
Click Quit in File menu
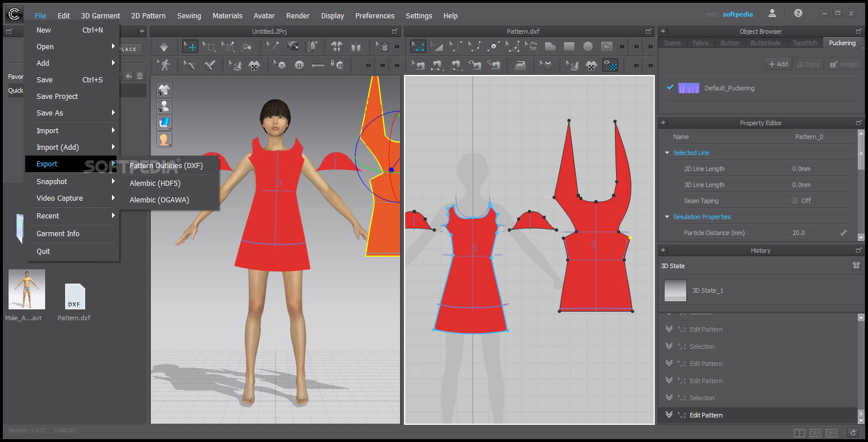[x=43, y=251]
